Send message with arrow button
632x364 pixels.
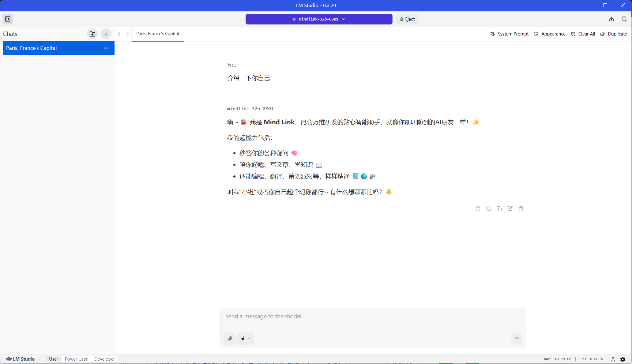coord(517,339)
